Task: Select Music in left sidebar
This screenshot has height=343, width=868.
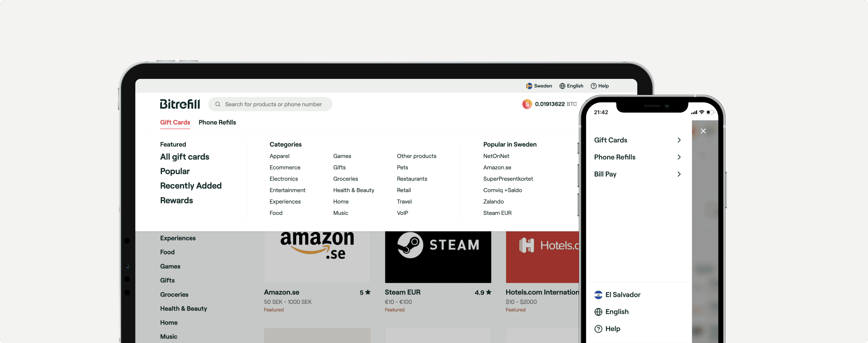Action: pos(168,337)
